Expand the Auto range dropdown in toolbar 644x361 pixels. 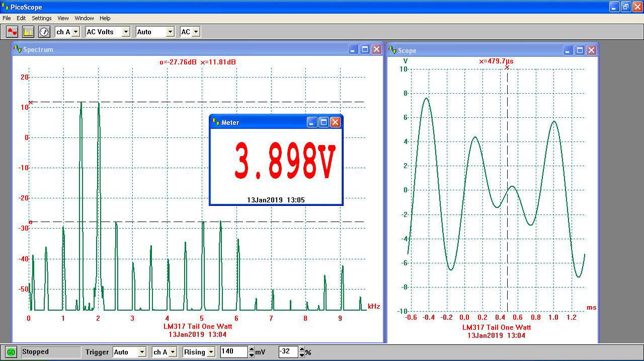pos(170,32)
